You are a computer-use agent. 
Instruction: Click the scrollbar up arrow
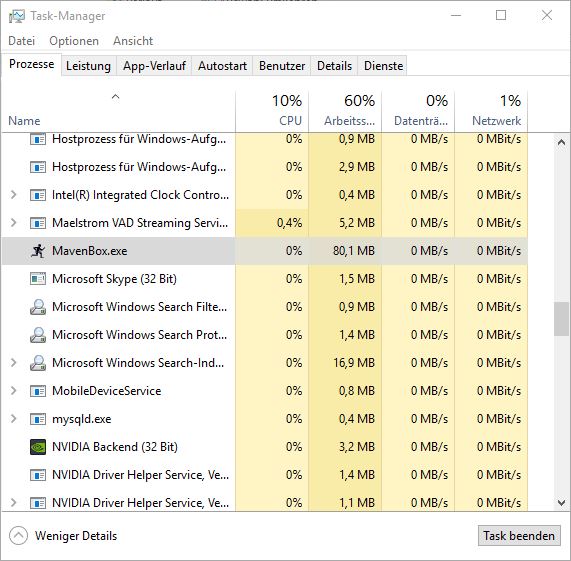(562, 142)
